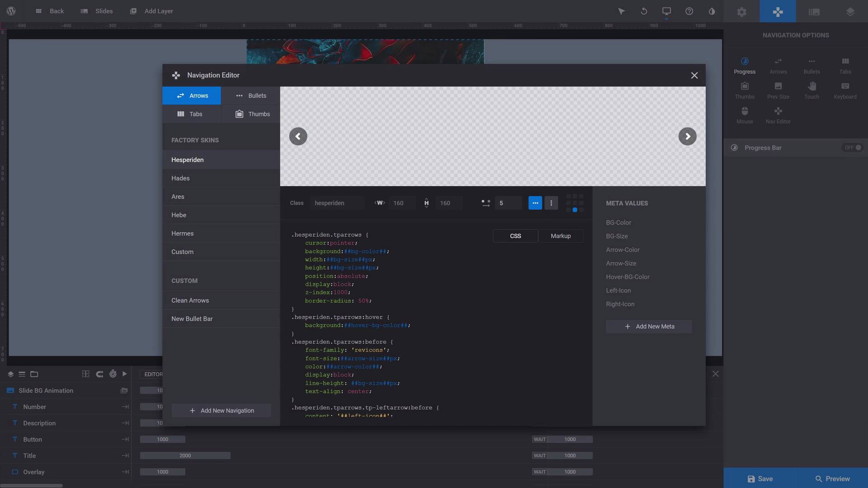
Task: Switch to the Bullets tab
Action: click(x=251, y=96)
